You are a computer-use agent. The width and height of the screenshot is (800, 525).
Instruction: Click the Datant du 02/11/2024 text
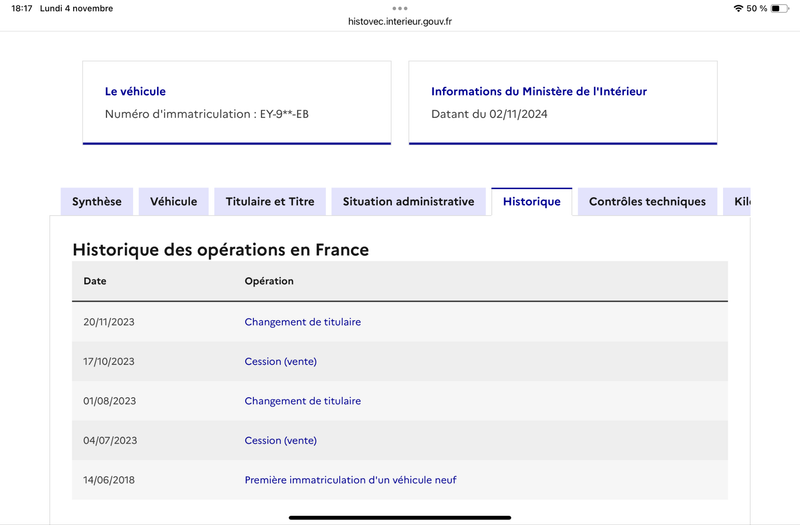(x=489, y=114)
